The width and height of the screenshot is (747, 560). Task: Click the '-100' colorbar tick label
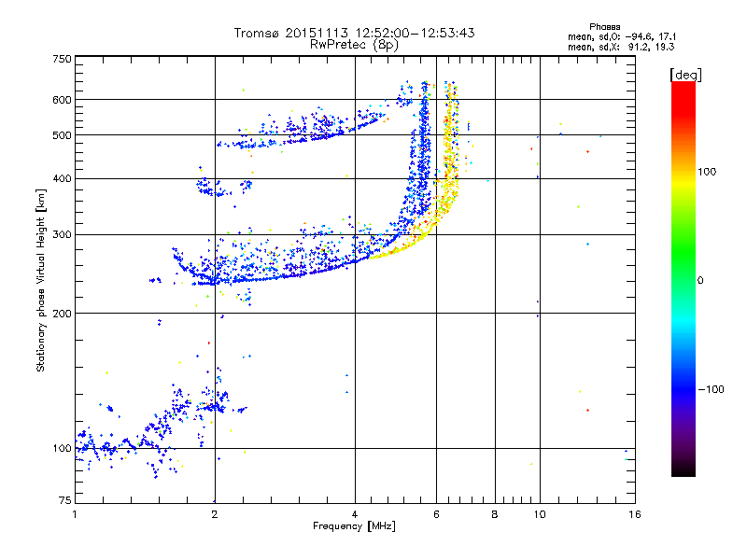pos(711,389)
